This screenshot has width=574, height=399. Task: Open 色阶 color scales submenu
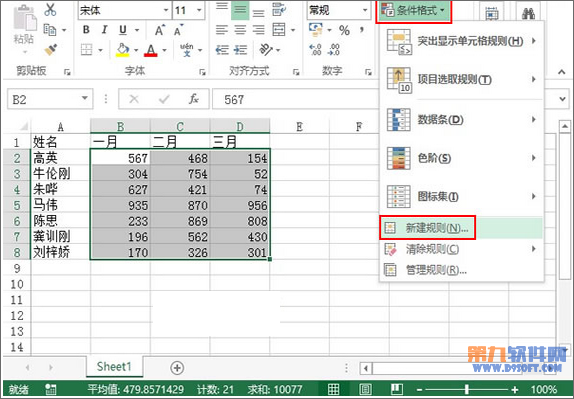tap(461, 158)
